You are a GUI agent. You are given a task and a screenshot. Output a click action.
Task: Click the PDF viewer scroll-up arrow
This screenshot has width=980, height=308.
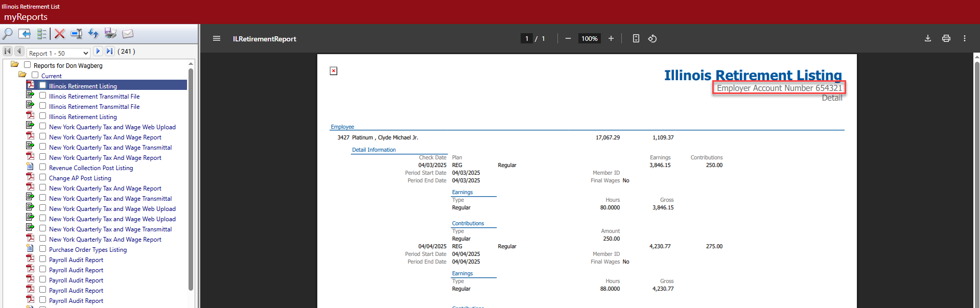[977, 57]
